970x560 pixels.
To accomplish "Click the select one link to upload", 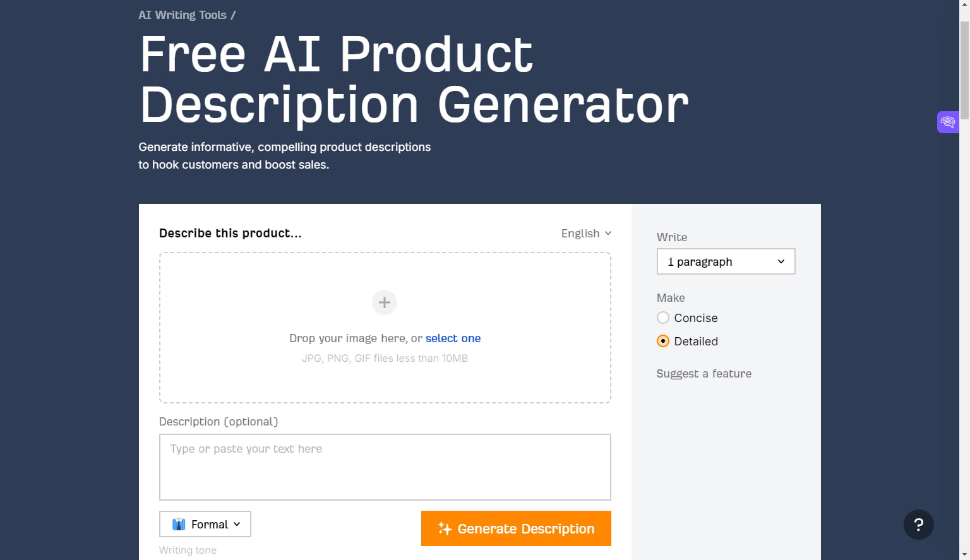I will pos(453,338).
